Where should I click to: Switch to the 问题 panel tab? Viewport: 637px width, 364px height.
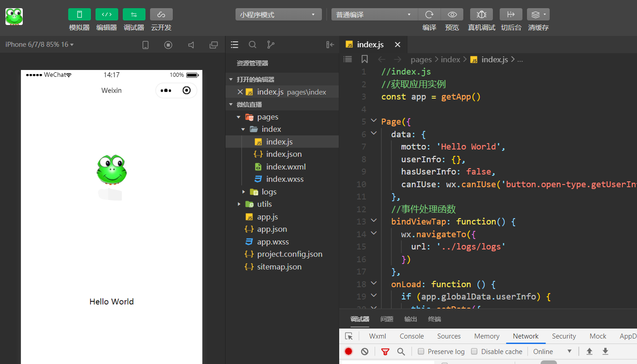[387, 319]
